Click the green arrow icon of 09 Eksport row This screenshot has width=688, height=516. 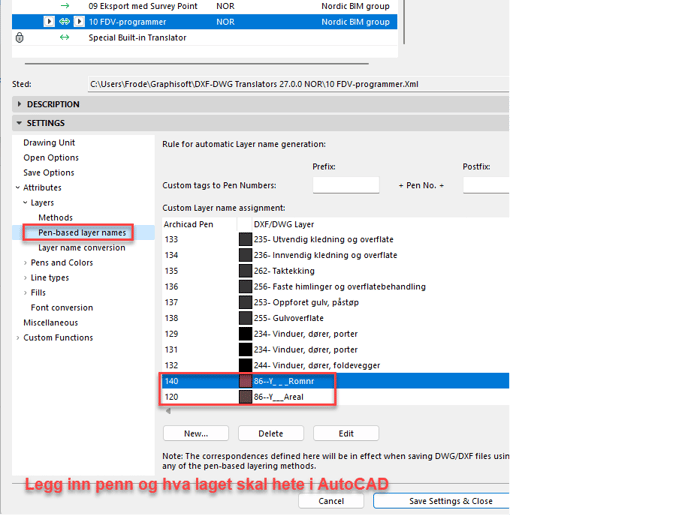click(65, 6)
